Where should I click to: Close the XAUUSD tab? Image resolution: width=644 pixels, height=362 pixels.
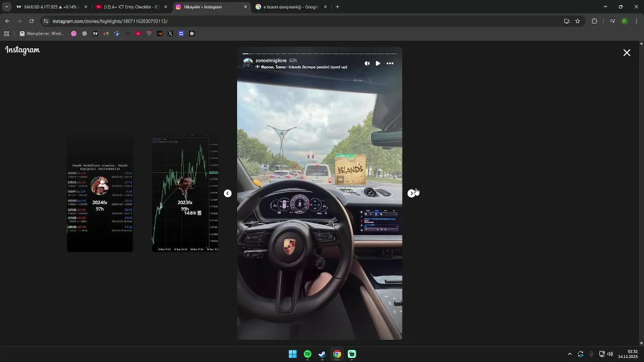(86, 7)
